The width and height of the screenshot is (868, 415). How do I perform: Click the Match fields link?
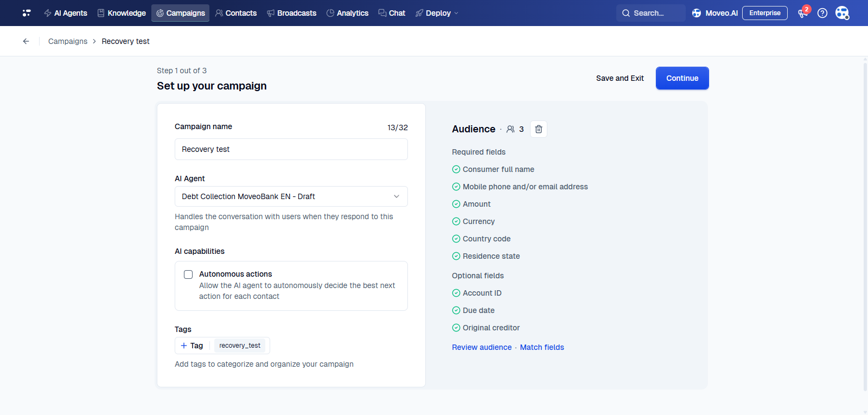click(x=542, y=347)
